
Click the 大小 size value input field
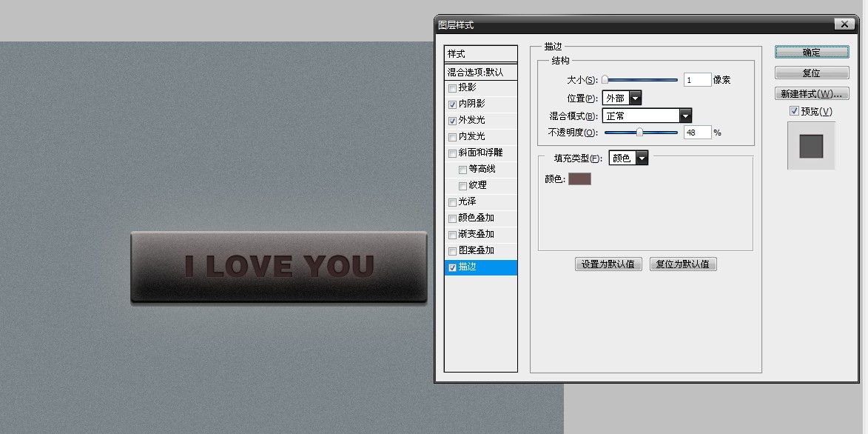click(697, 80)
